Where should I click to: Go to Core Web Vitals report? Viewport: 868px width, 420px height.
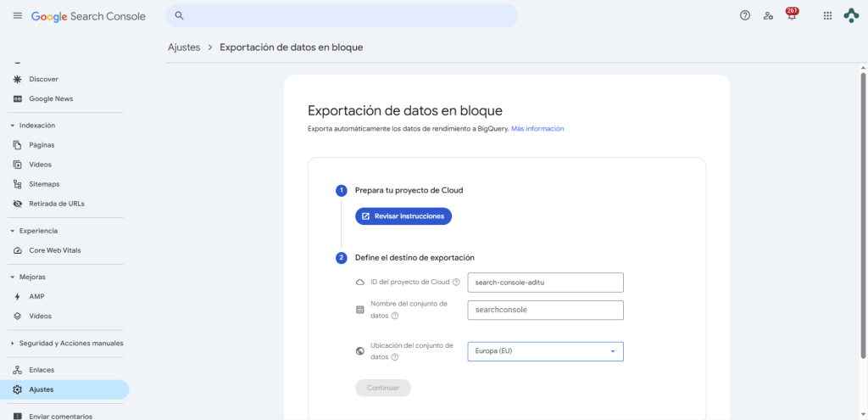click(x=54, y=250)
